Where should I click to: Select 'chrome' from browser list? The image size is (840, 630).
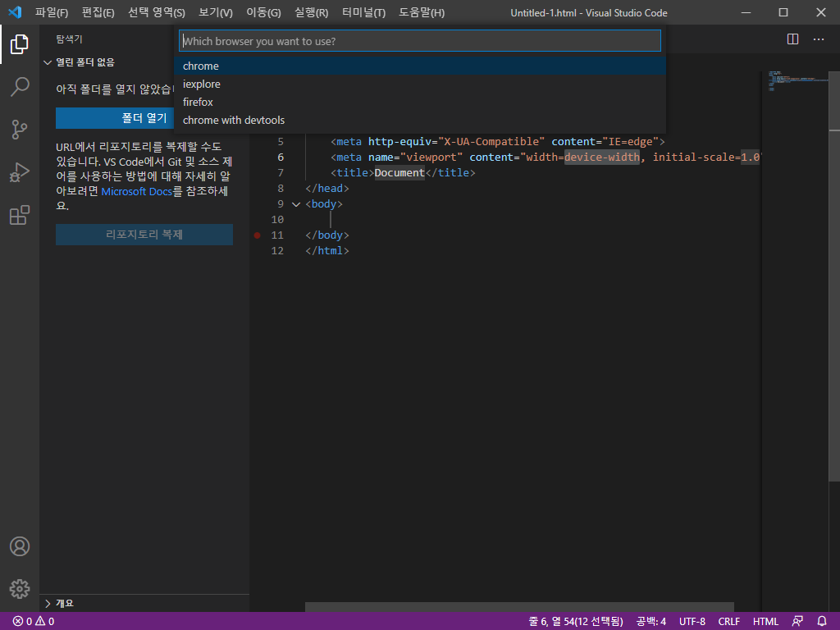[x=420, y=66]
